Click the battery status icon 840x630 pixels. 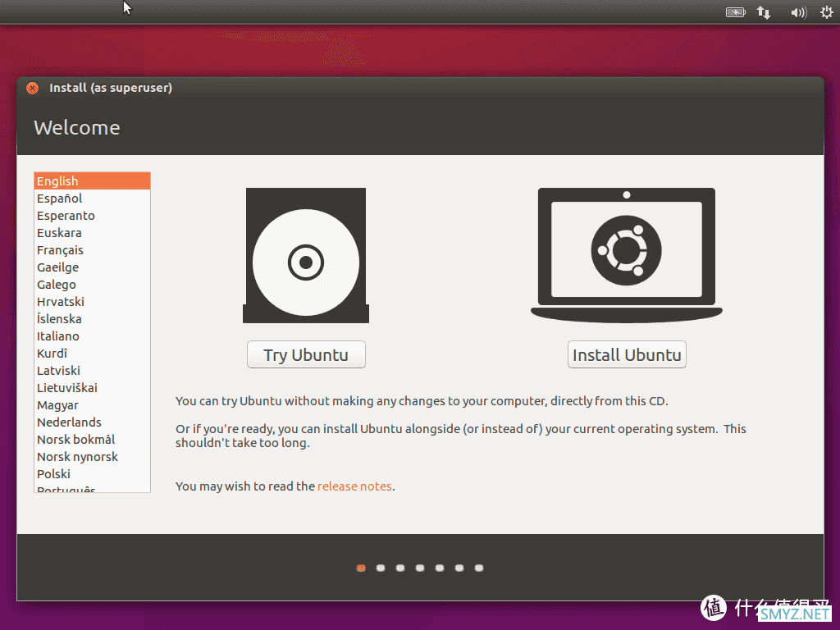(x=735, y=11)
